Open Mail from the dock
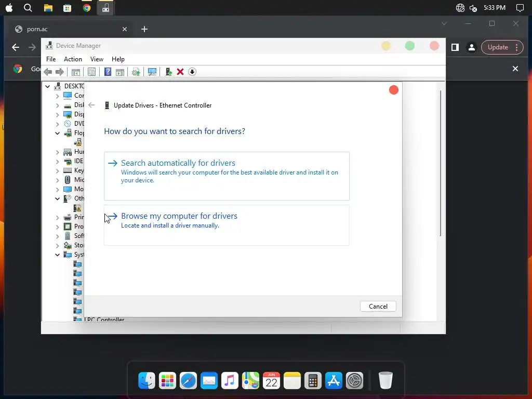The image size is (532, 399). pos(209,380)
